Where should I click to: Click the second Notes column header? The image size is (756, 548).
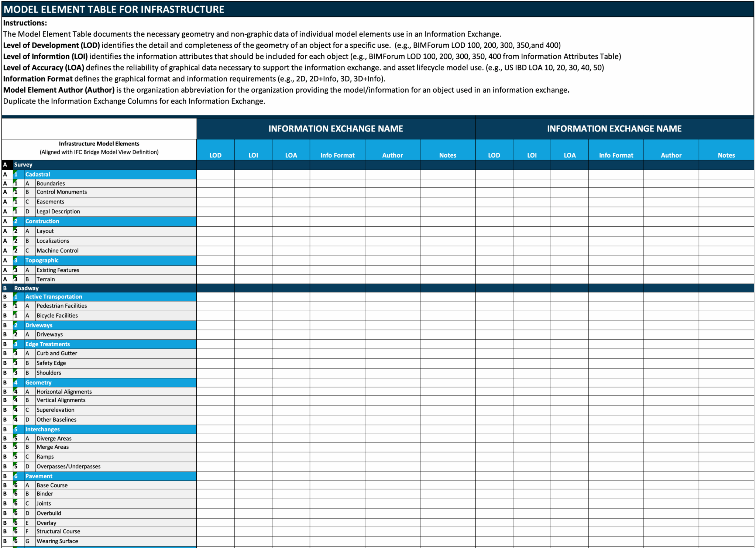click(726, 155)
